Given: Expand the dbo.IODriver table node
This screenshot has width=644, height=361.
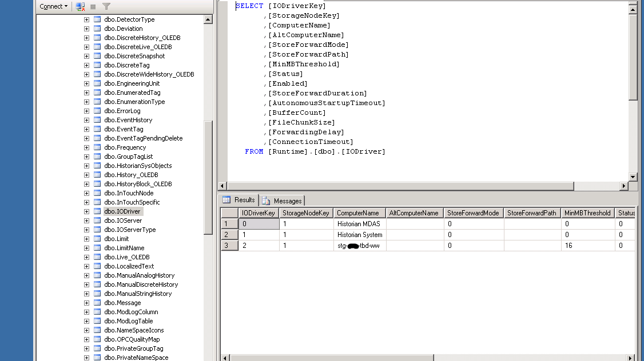Looking at the screenshot, I should [x=86, y=211].
